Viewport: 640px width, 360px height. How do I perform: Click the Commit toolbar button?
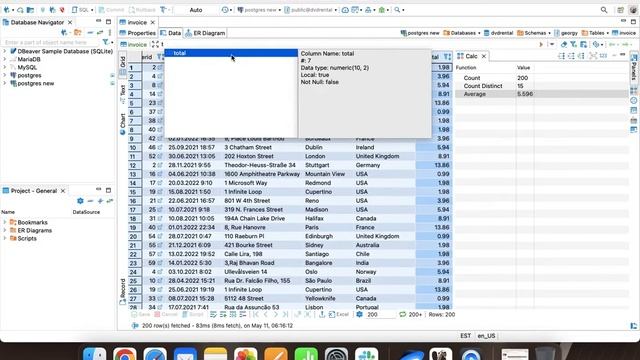[x=111, y=10]
